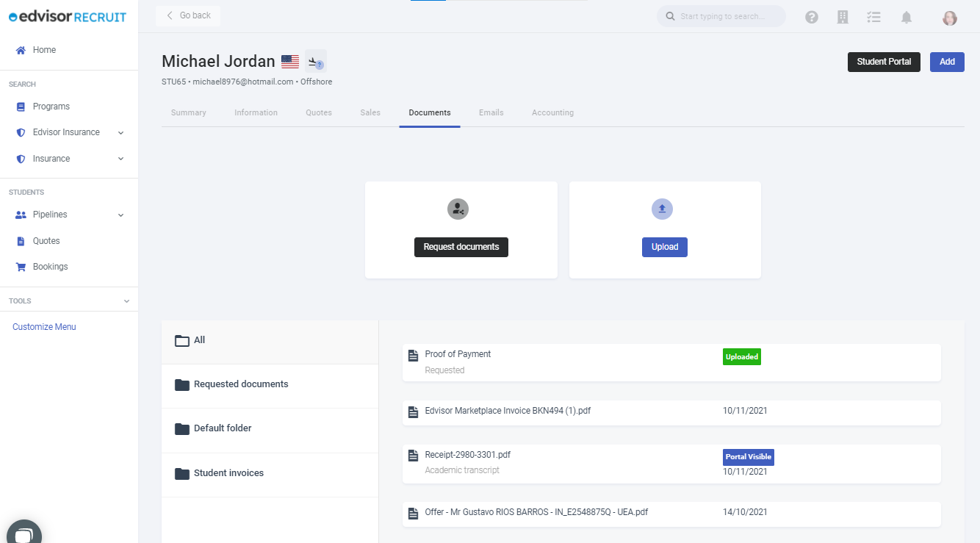Select the Requested documents folder

(x=270, y=385)
